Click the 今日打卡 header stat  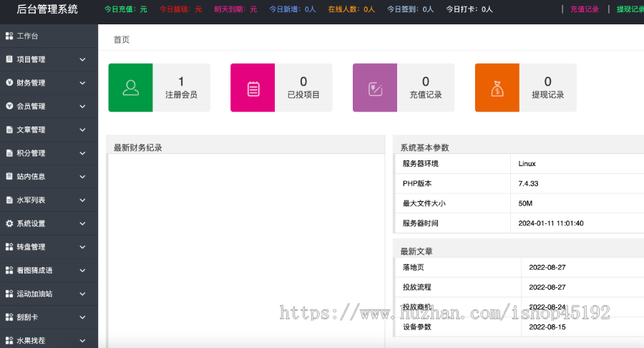click(x=469, y=9)
